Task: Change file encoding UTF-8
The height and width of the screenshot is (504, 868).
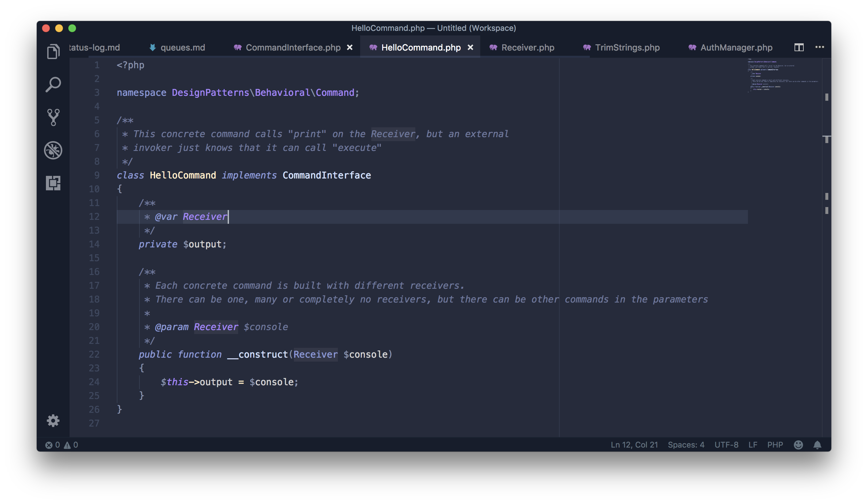Action: 726,445
